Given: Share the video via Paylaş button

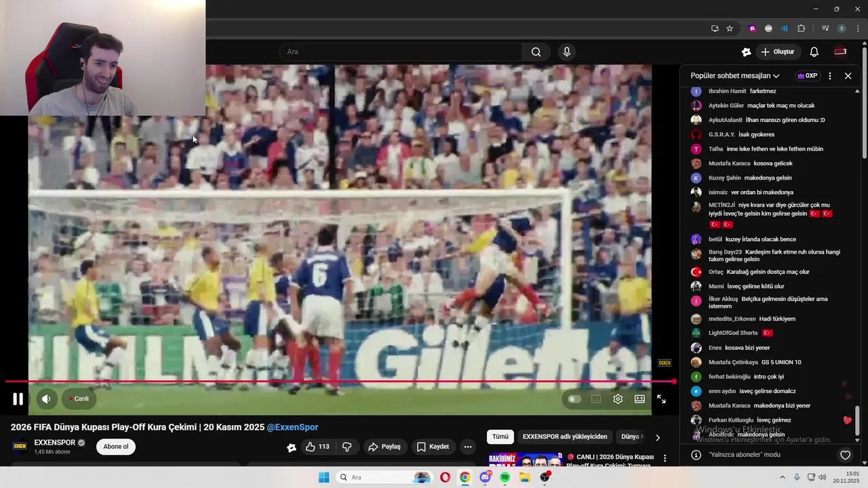Looking at the screenshot, I should 384,447.
